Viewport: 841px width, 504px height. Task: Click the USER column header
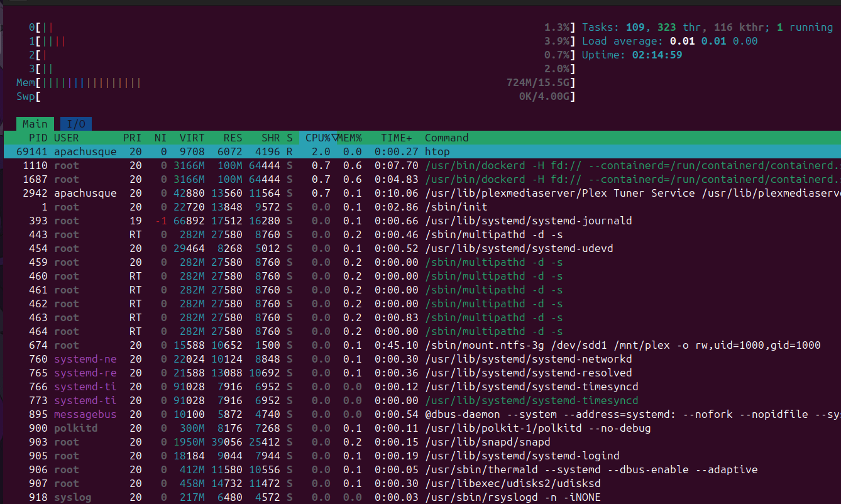[67, 138]
